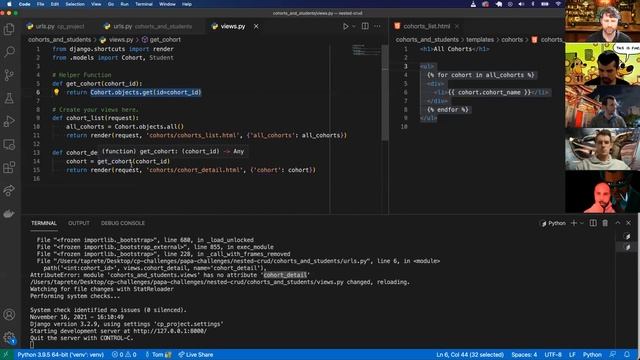Open the Remote Explorer view
Image resolution: width=640 pixels, height=360 pixels.
pyautogui.click(x=9, y=144)
